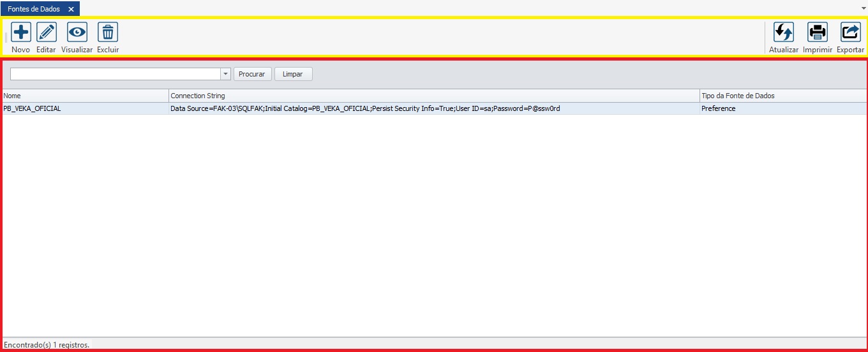Click Tipo da Fonte de Dados header

[x=782, y=96]
